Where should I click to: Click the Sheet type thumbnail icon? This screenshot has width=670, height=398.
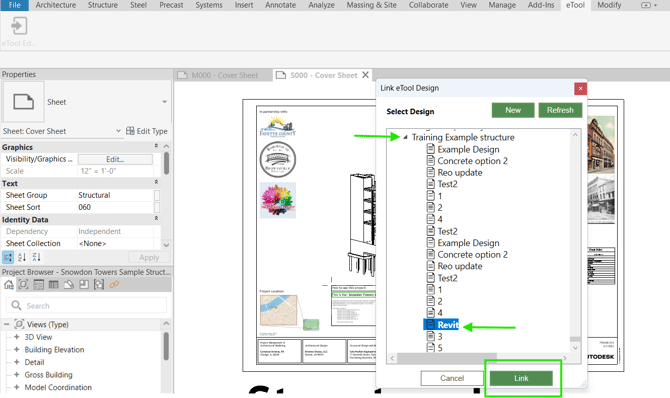pos(24,102)
